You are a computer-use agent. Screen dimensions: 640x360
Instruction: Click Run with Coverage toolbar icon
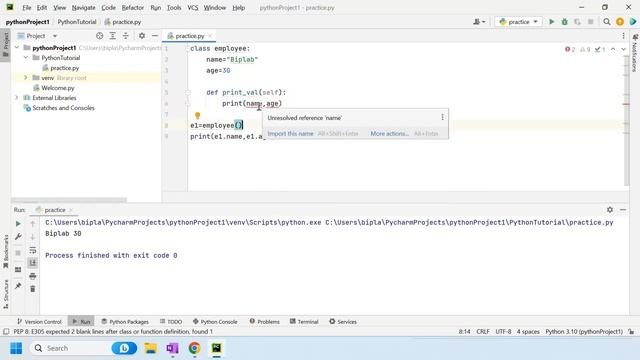click(577, 22)
